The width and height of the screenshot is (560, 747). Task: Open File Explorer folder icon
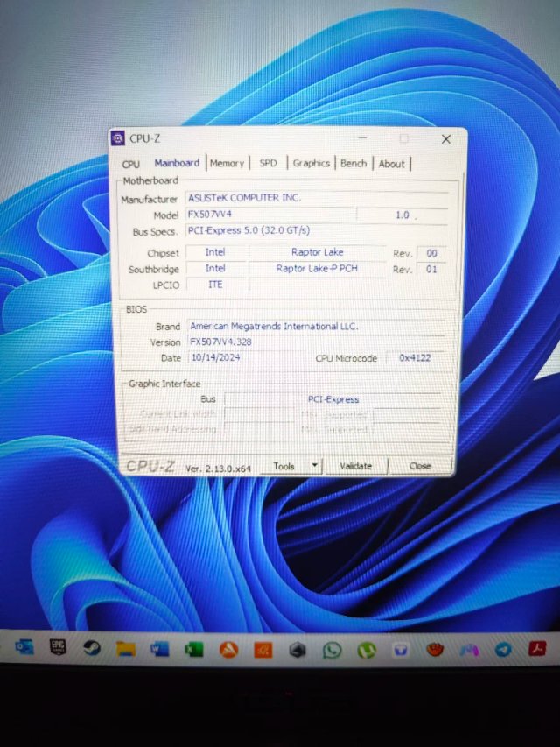126,649
